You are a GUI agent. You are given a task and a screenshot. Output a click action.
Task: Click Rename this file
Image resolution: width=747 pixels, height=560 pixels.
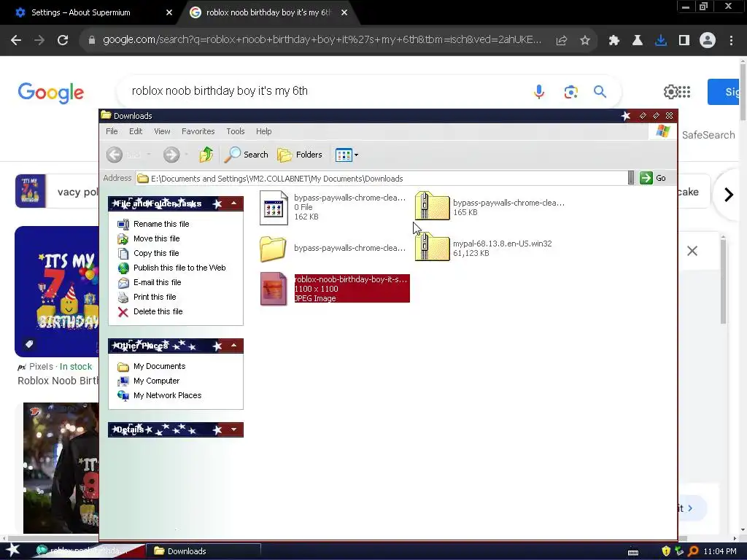pyautogui.click(x=161, y=224)
